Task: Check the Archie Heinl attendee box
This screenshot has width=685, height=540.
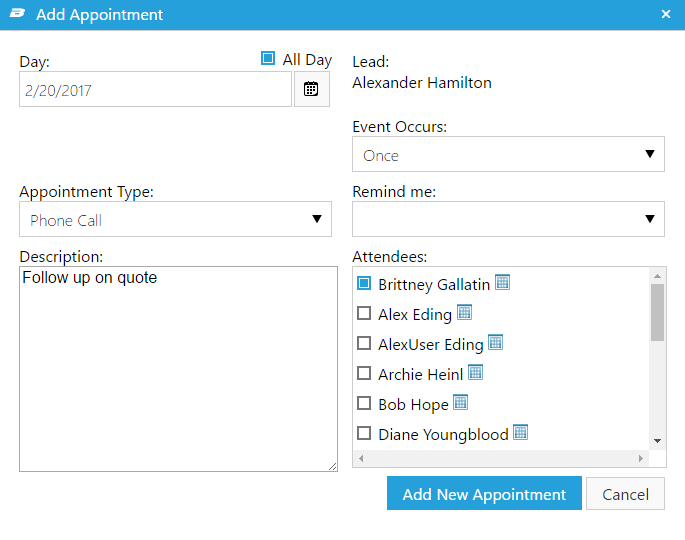Action: point(364,374)
